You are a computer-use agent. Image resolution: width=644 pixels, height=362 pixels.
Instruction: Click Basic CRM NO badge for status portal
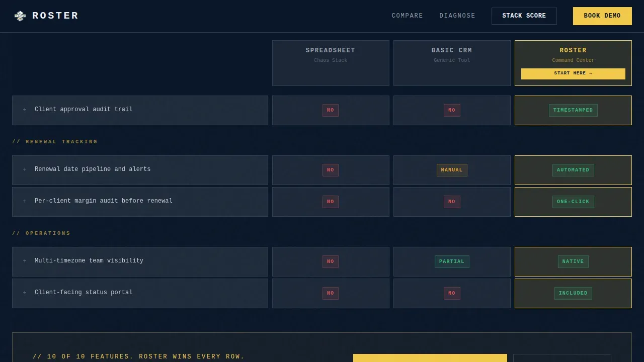tap(452, 293)
